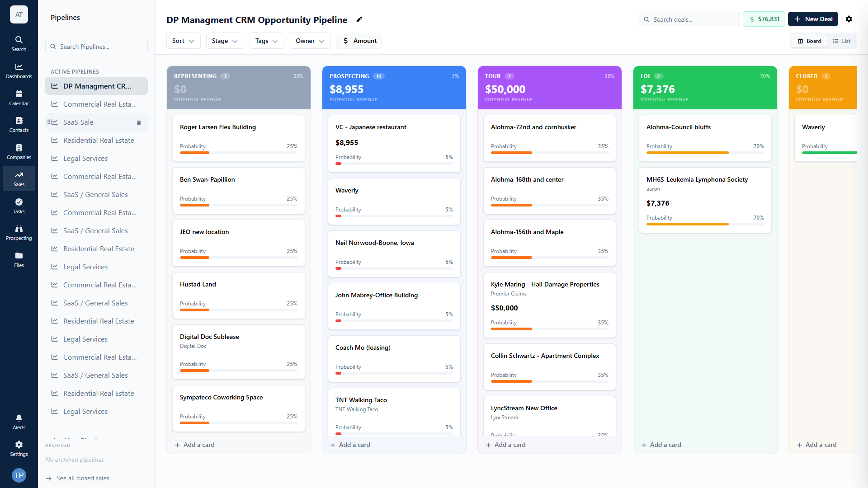Edit pipeline title with pencil icon
This screenshot has height=488, width=868.
point(359,19)
